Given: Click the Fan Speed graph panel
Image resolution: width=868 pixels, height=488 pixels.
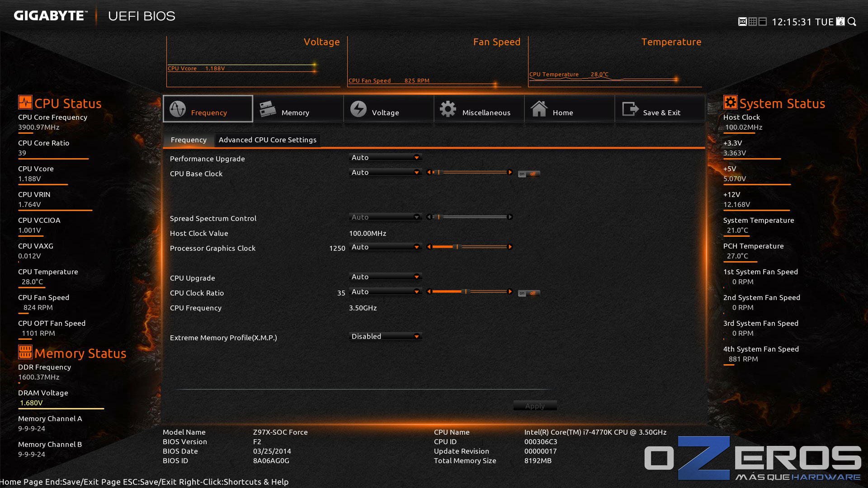Looking at the screenshot, I should coord(434,62).
